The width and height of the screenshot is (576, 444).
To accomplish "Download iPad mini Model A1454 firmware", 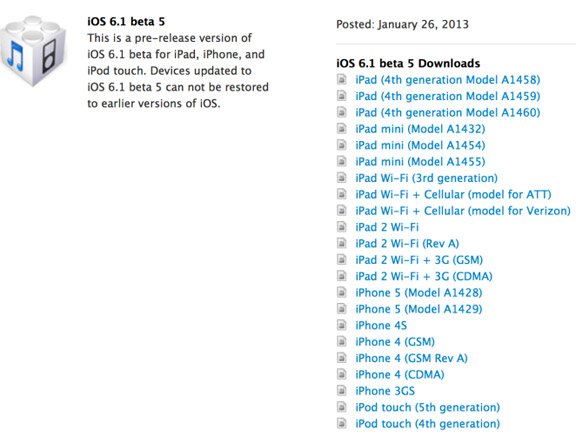I will pyautogui.click(x=420, y=145).
